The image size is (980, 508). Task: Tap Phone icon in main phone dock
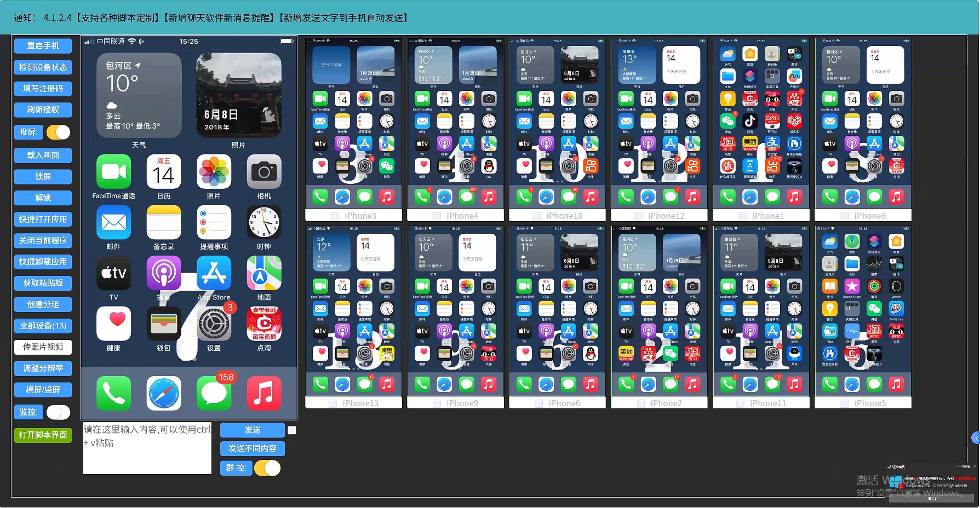[113, 393]
